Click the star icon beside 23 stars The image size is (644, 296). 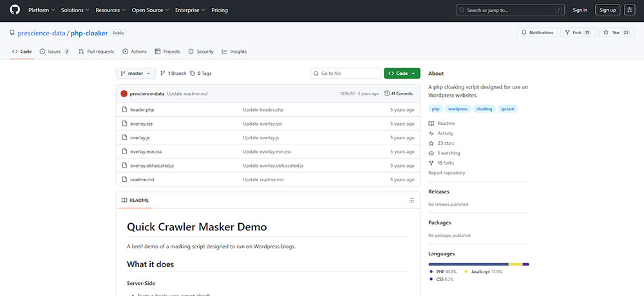tap(431, 143)
